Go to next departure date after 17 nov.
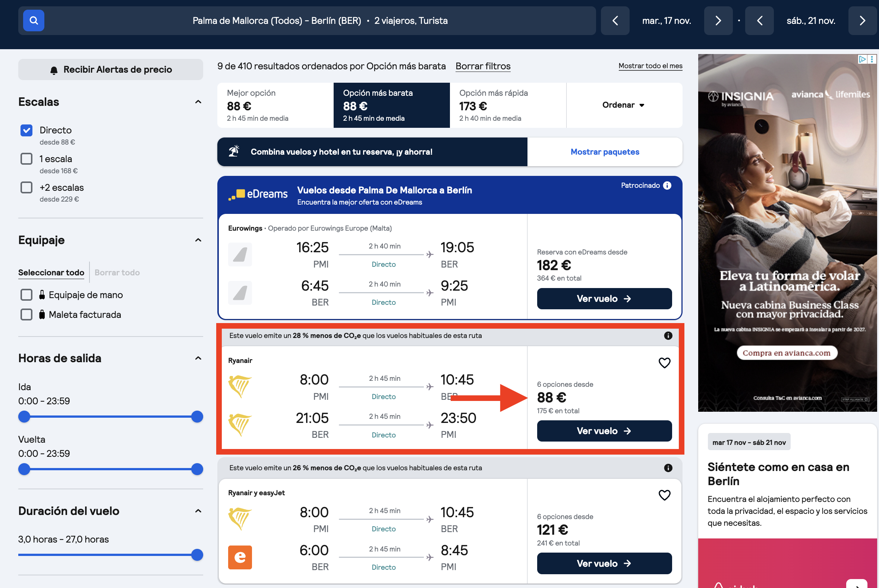 (x=718, y=20)
